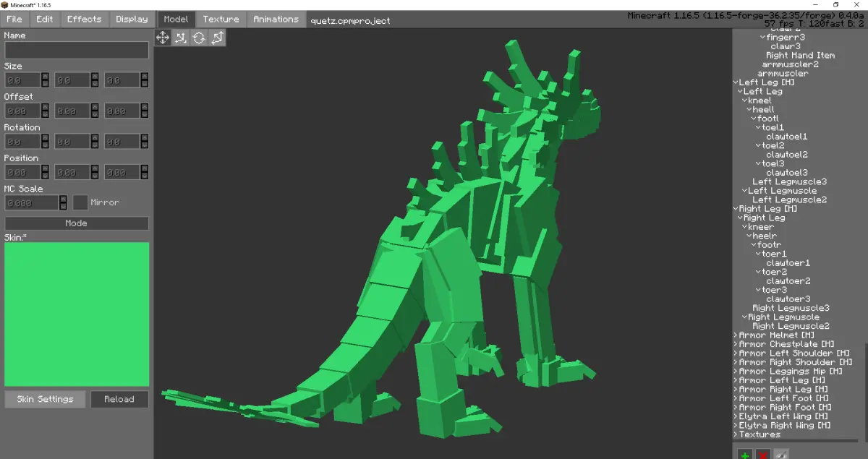Select the 'clawr3' tree item
Image resolution: width=868 pixels, height=459 pixels.
pos(786,46)
